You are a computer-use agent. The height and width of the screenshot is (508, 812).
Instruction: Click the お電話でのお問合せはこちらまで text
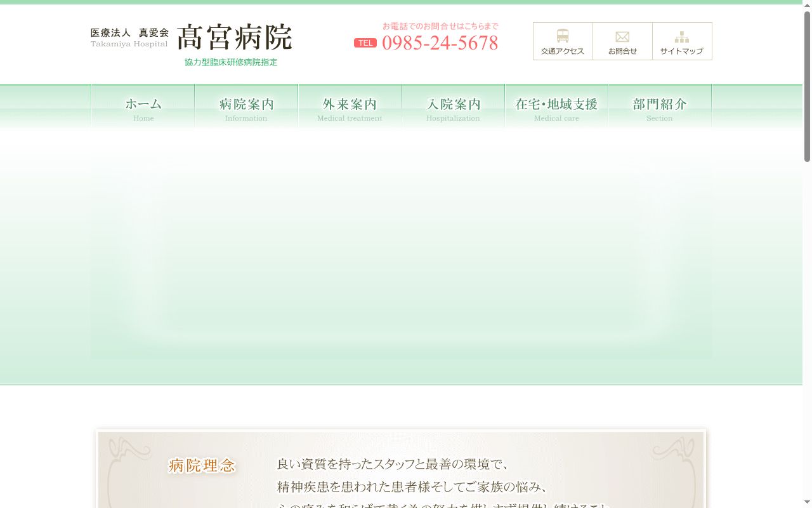[440, 26]
